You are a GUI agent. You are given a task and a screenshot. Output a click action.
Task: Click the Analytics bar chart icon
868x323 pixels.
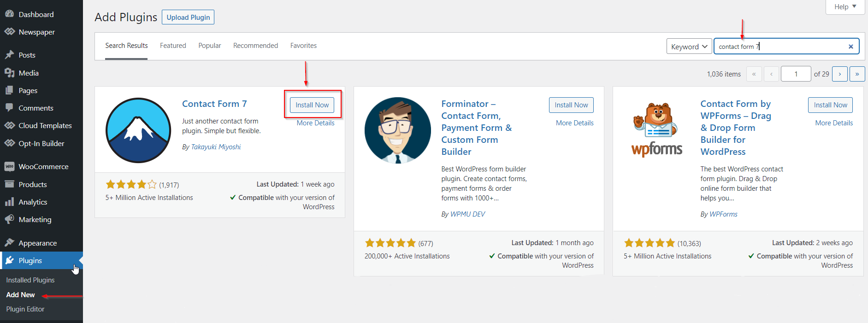pos(9,202)
